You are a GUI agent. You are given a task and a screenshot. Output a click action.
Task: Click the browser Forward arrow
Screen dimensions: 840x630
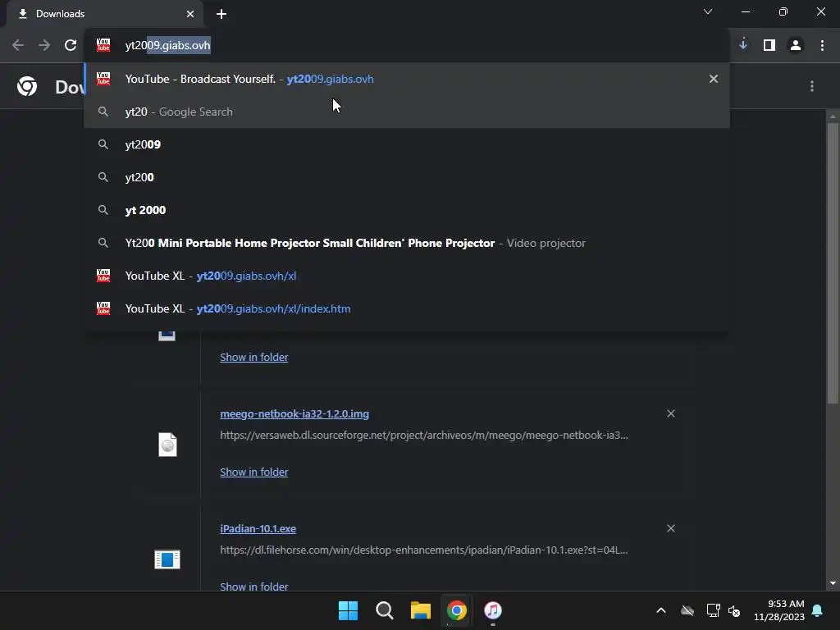[x=44, y=46]
